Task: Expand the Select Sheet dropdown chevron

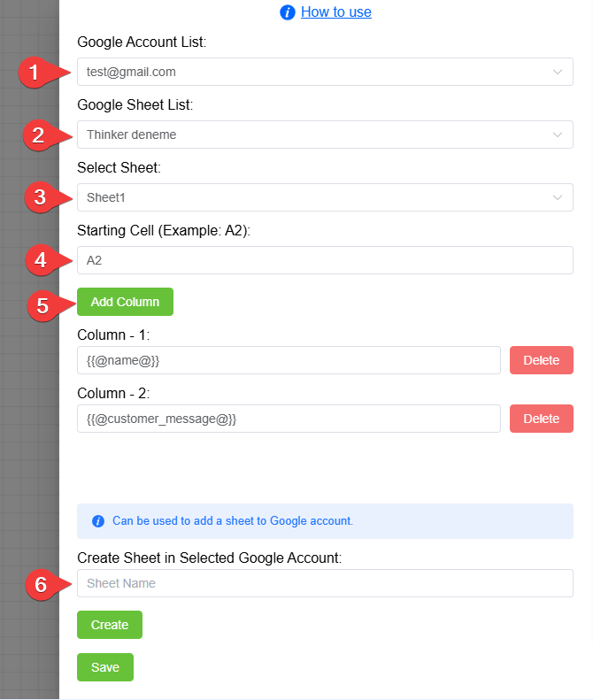Action: pyautogui.click(x=558, y=197)
